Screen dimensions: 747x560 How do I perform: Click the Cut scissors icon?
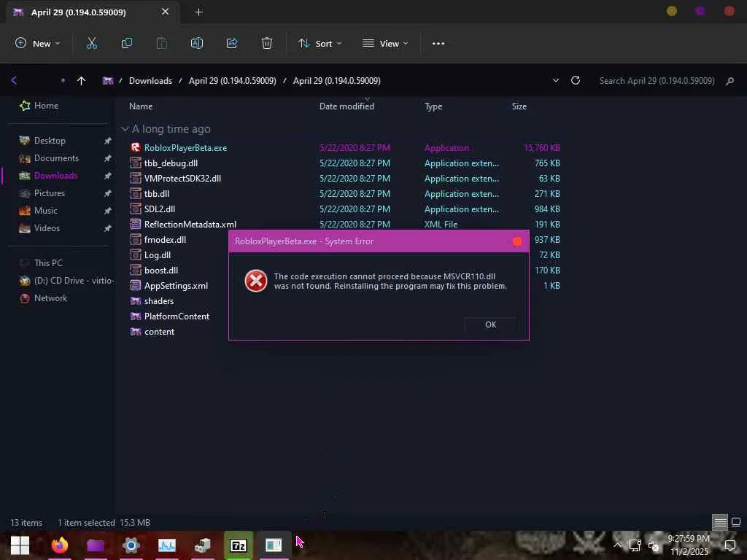point(91,43)
